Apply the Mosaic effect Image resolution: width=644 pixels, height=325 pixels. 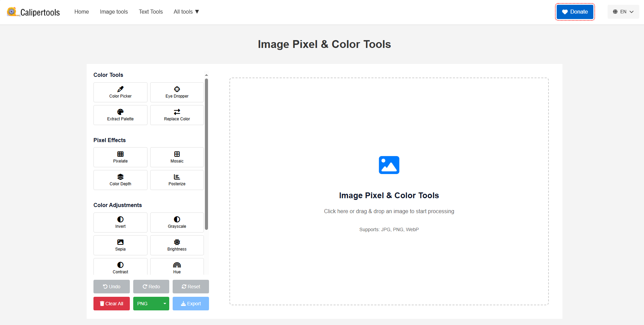177,157
